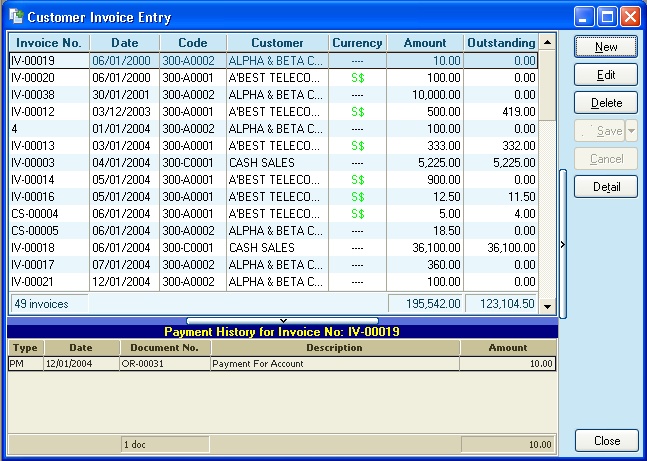Viewport: 647px width, 461px height.
Task: Click the Customer column header
Action: click(x=277, y=43)
